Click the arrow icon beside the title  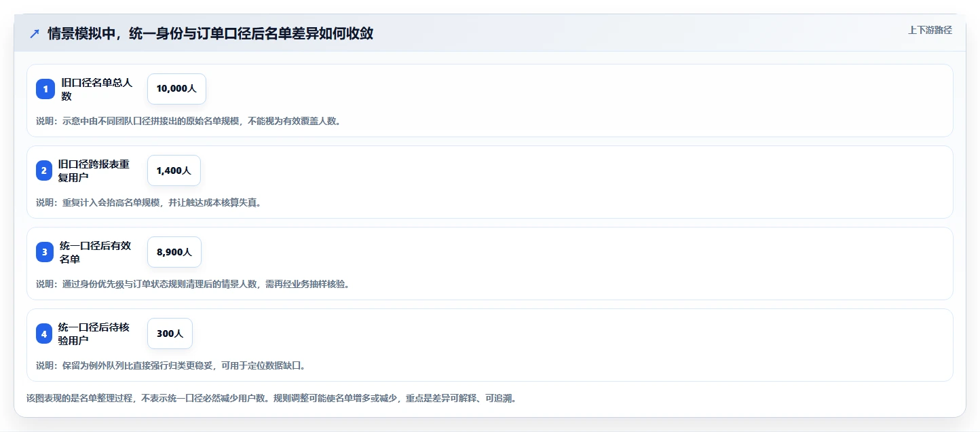[34, 33]
